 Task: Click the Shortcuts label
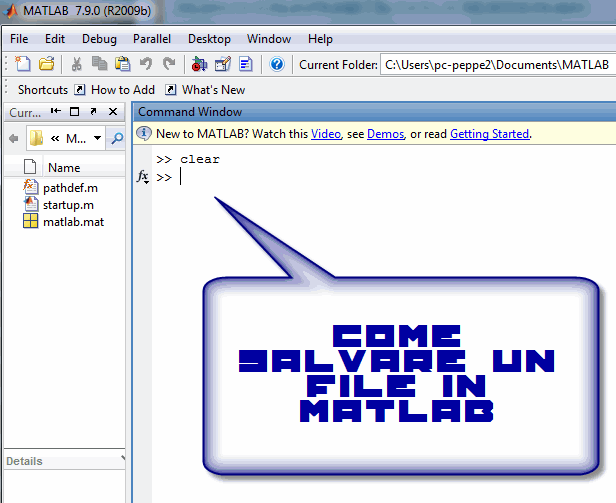point(43,90)
